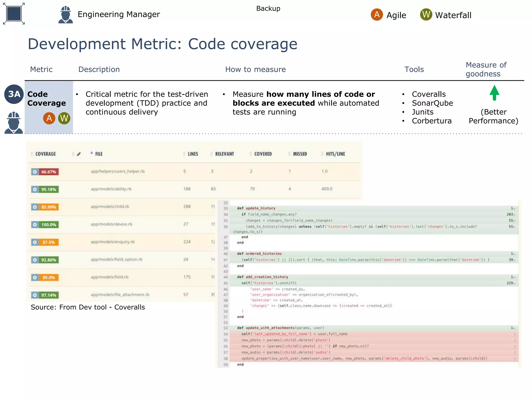Image resolution: width=532 pixels, height=399 pixels.
Task: Click the 3A numbered circle badge
Action: 14,94
